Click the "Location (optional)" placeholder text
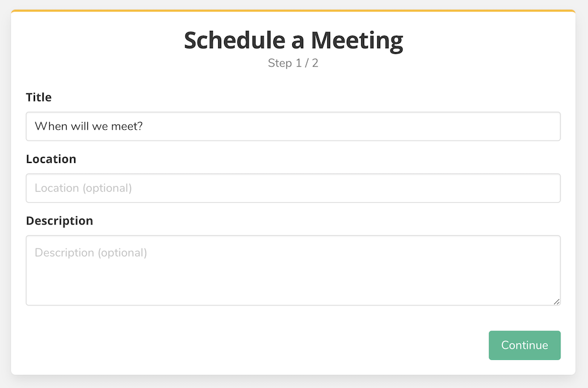This screenshot has width=588, height=388. click(x=83, y=188)
